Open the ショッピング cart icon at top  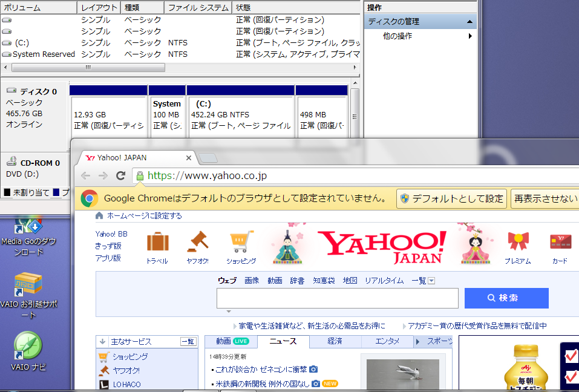click(x=242, y=242)
